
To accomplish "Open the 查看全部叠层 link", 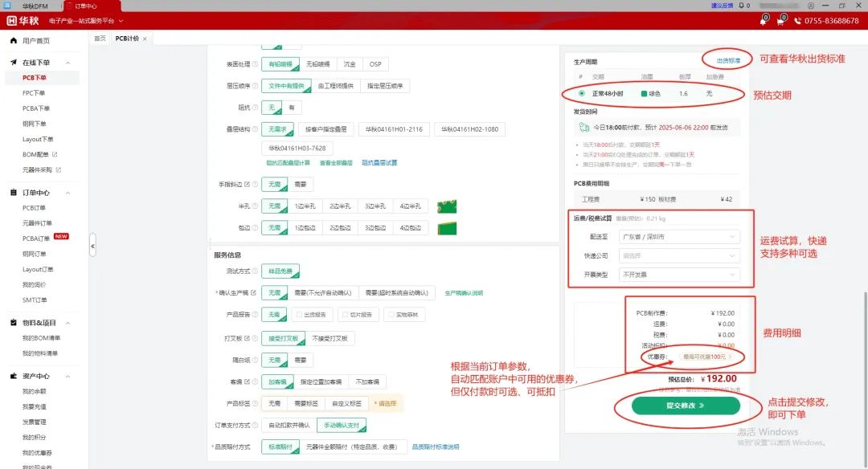I will tap(336, 162).
